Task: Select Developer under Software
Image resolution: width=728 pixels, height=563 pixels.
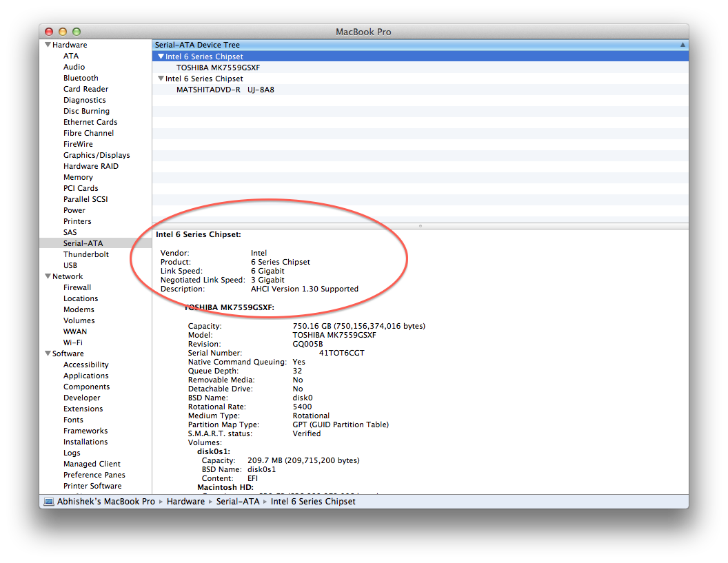Action: 82,398
